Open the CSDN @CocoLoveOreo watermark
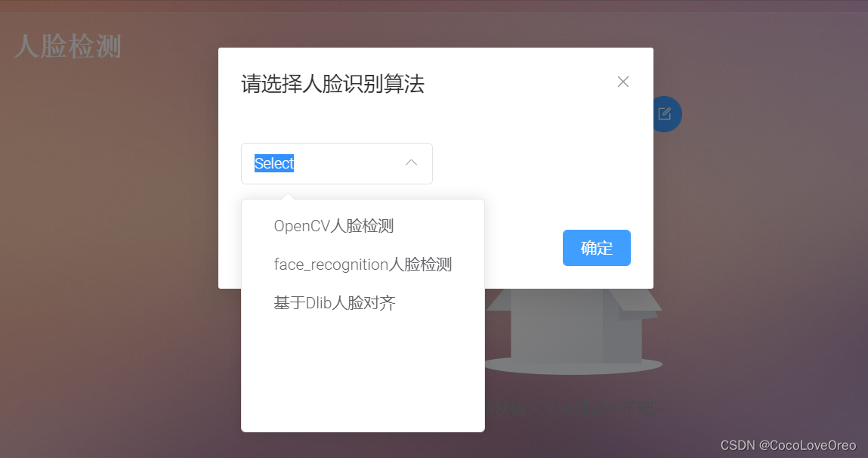The height and width of the screenshot is (458, 868). [x=788, y=445]
